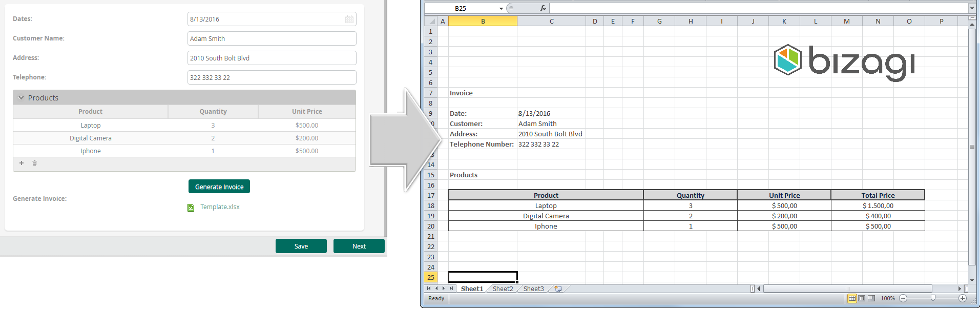Select the $ 1.500,00 cell

[x=878, y=205]
